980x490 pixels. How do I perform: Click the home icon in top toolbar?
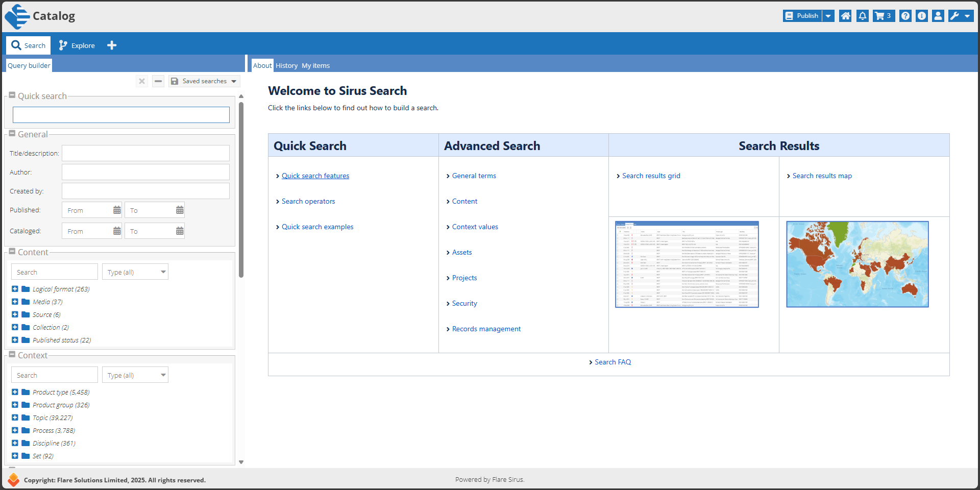click(845, 16)
